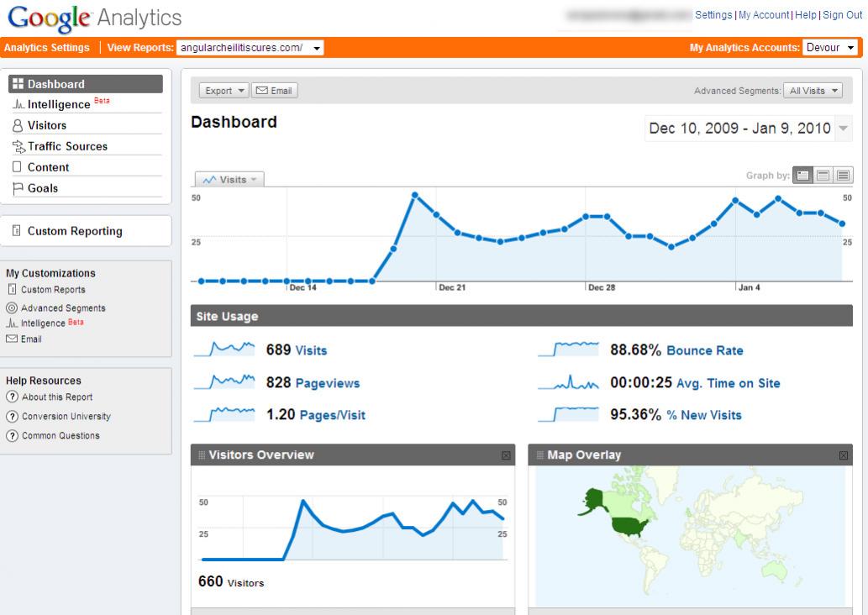Open Advanced Segments under My Customizations
Image resolution: width=868 pixels, height=615 pixels.
pyautogui.click(x=63, y=308)
